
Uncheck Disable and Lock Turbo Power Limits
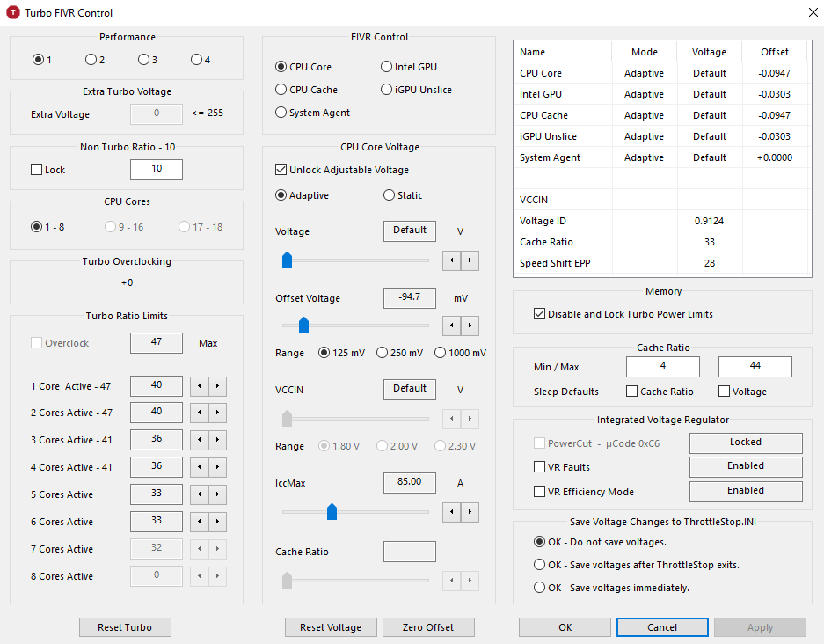pos(539,314)
